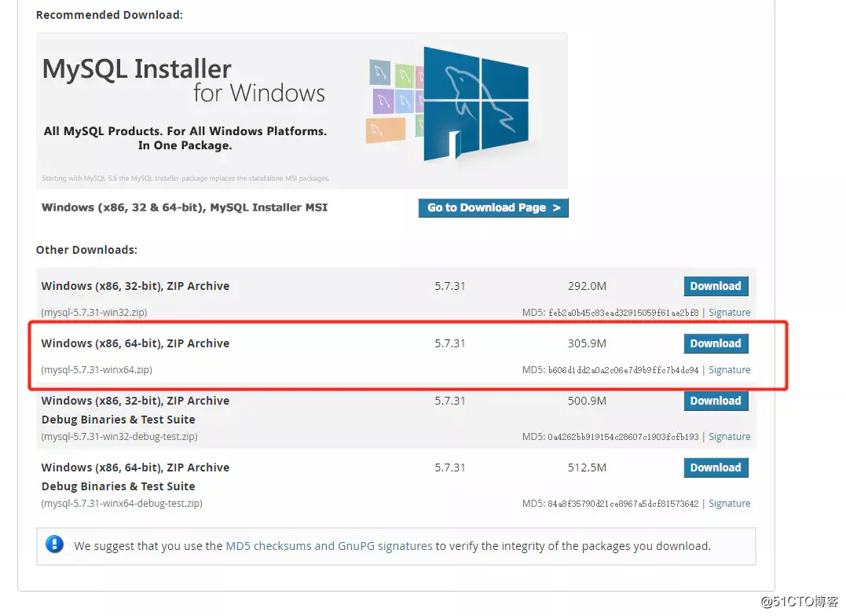
Task: Open Signature link for winx64-debug-test.zip
Action: [730, 504]
